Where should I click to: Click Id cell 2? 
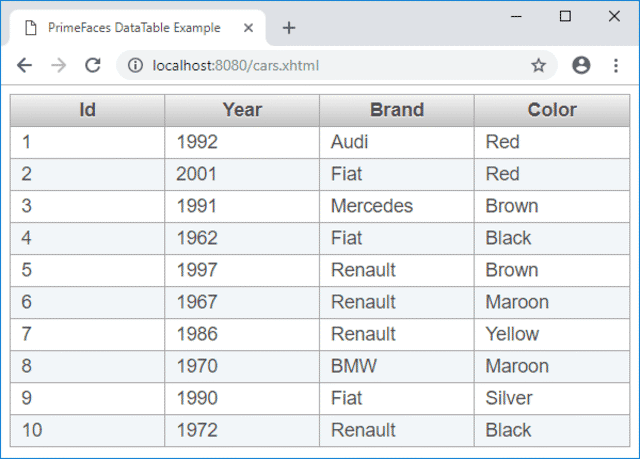point(87,174)
